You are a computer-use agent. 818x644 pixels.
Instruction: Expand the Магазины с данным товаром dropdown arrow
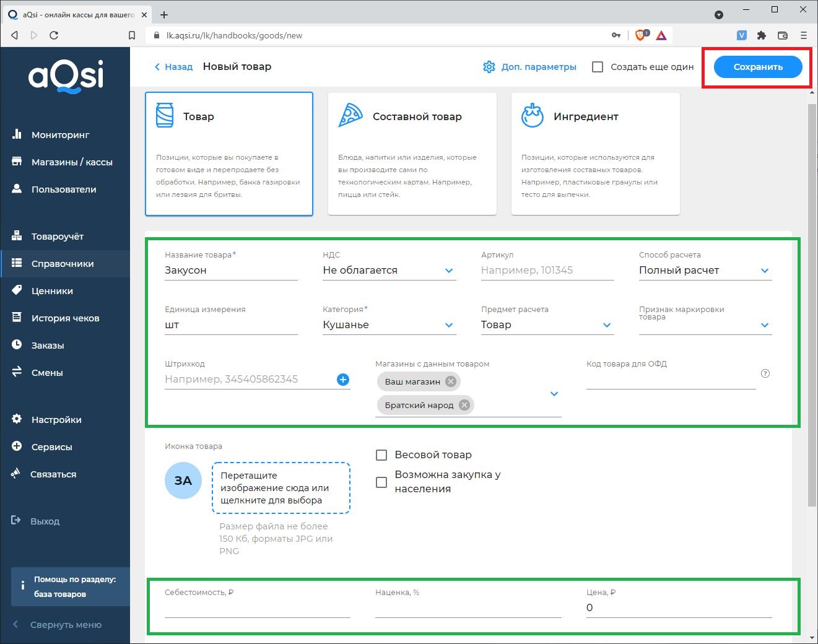(x=554, y=394)
